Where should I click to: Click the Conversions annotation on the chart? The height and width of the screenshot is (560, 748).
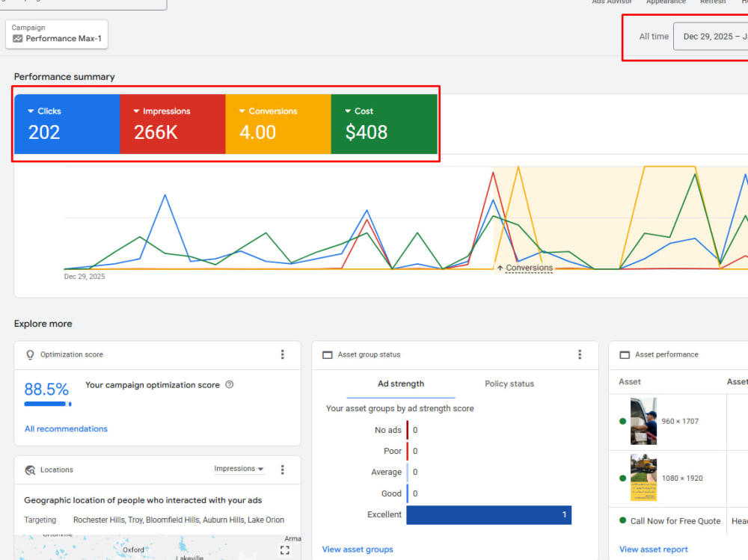[x=525, y=268]
